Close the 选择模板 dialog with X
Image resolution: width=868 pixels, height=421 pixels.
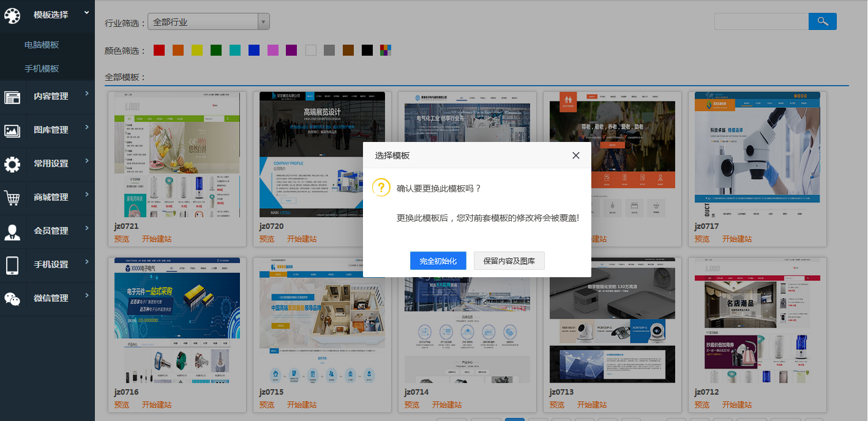tap(576, 155)
